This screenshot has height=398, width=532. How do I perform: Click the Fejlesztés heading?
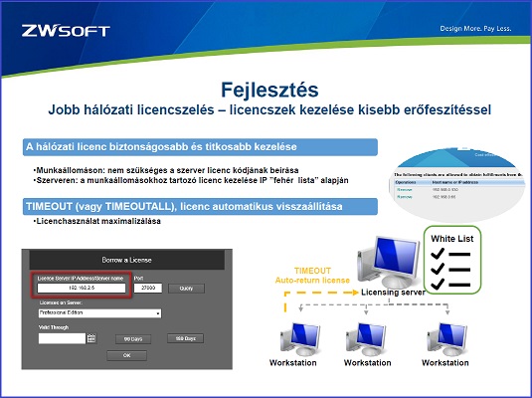(x=269, y=90)
